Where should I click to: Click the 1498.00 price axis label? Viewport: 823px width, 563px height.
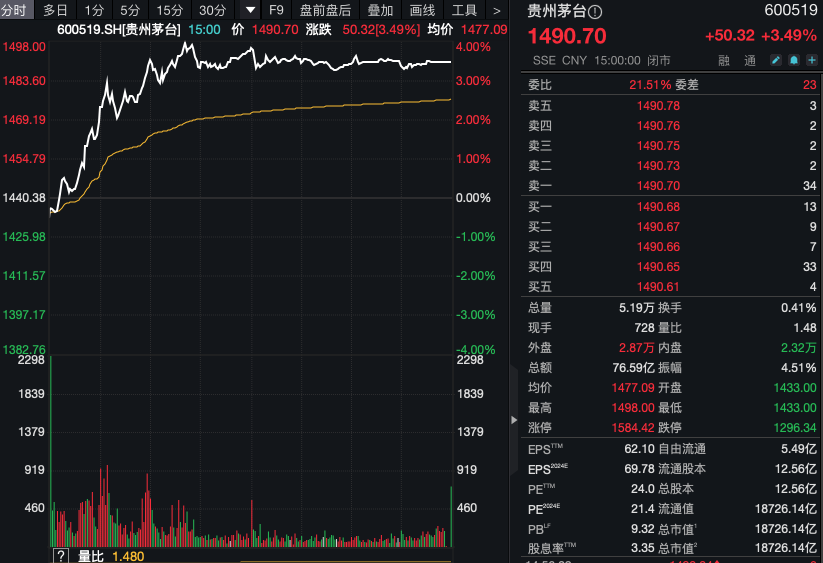coord(24,47)
